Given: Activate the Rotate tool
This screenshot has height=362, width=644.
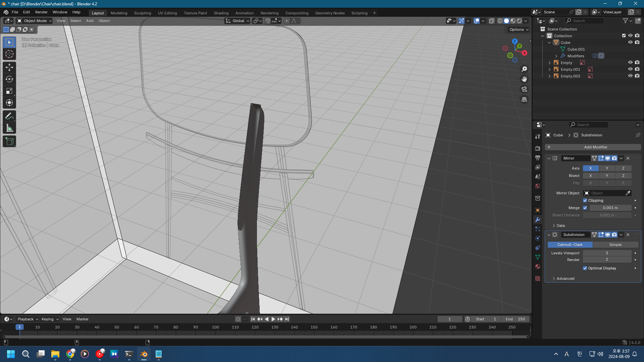Looking at the screenshot, I should [x=9, y=79].
